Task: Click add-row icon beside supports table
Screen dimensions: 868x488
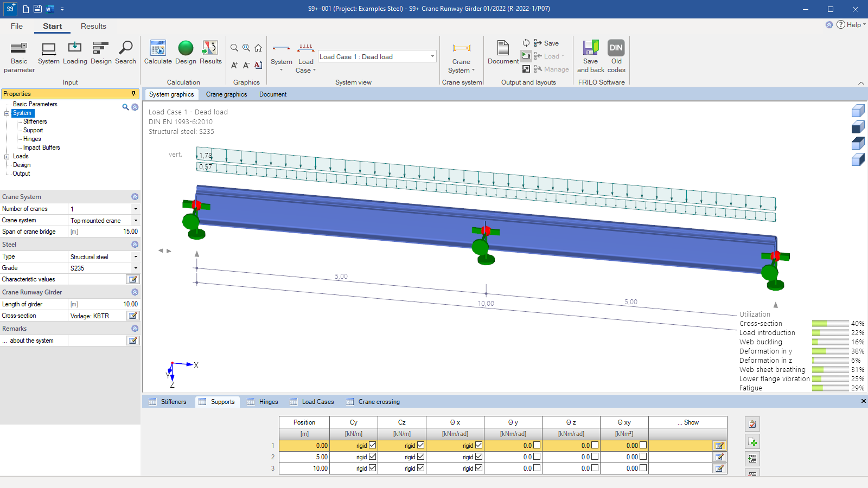Action: [x=752, y=441]
